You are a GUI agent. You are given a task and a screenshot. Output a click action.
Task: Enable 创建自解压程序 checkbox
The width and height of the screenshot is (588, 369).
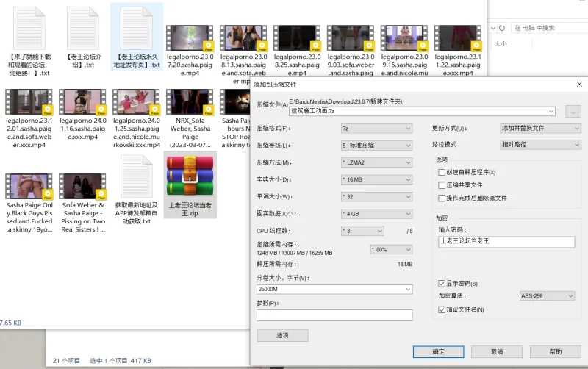(x=442, y=173)
